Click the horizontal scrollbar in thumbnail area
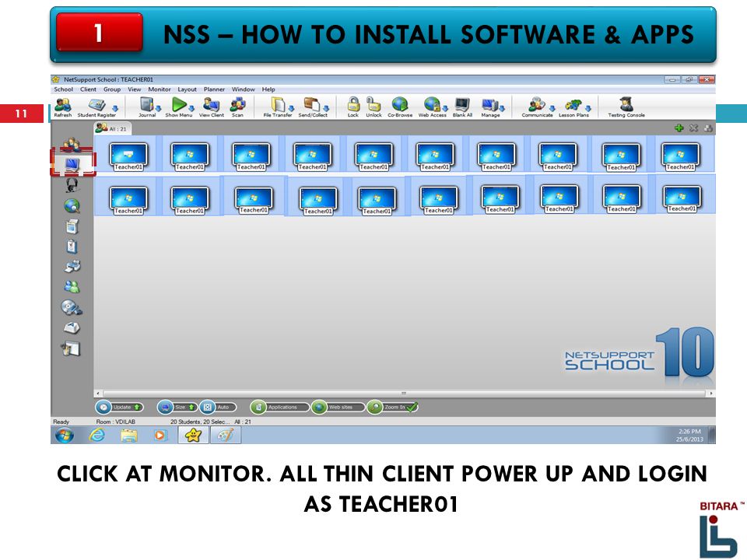This screenshot has width=747, height=560. [x=404, y=394]
